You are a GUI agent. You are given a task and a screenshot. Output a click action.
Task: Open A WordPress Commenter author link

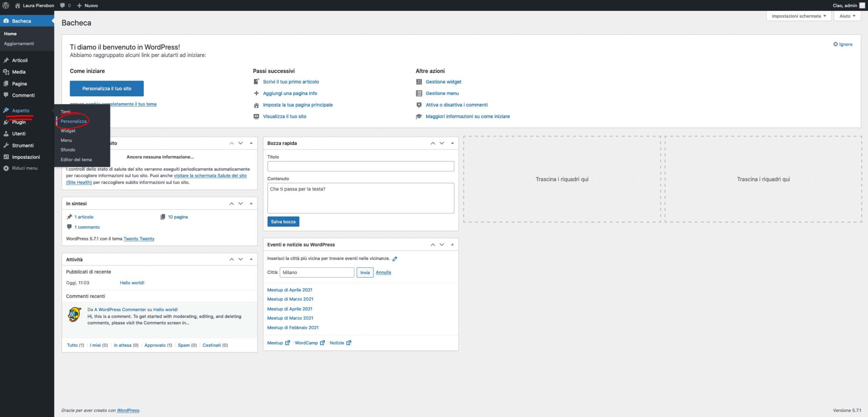[x=120, y=310]
